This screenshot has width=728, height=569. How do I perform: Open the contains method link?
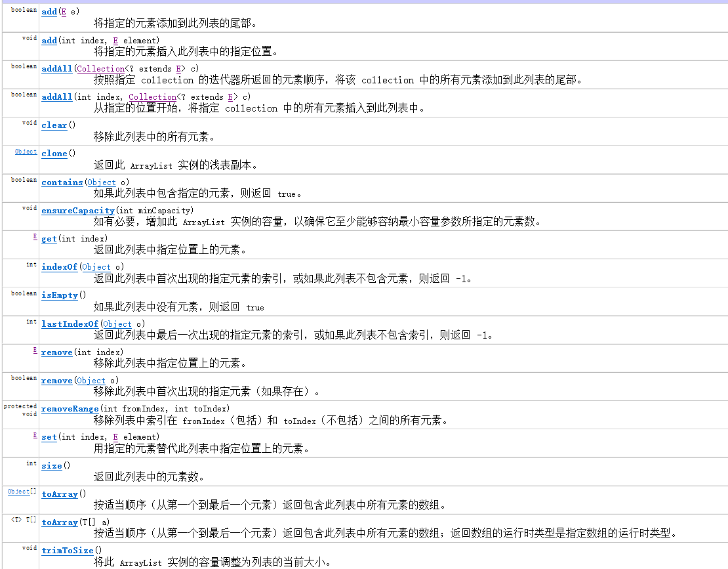(62, 182)
